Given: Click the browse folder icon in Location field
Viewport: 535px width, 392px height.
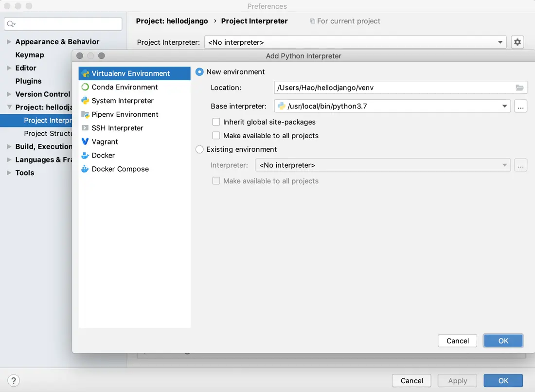Looking at the screenshot, I should [519, 88].
